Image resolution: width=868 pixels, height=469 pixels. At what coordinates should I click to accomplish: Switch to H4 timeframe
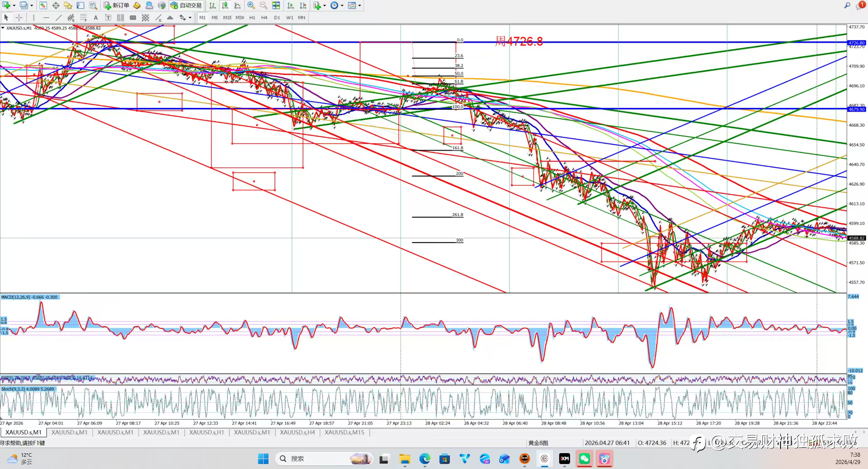264,18
